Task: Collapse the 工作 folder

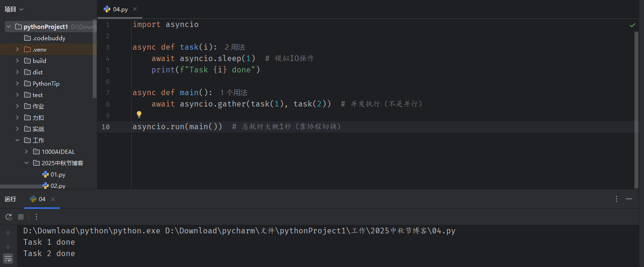Action: 18,141
